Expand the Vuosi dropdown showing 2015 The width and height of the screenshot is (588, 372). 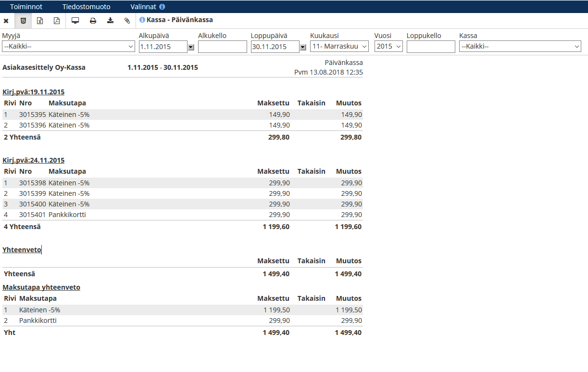coord(388,47)
